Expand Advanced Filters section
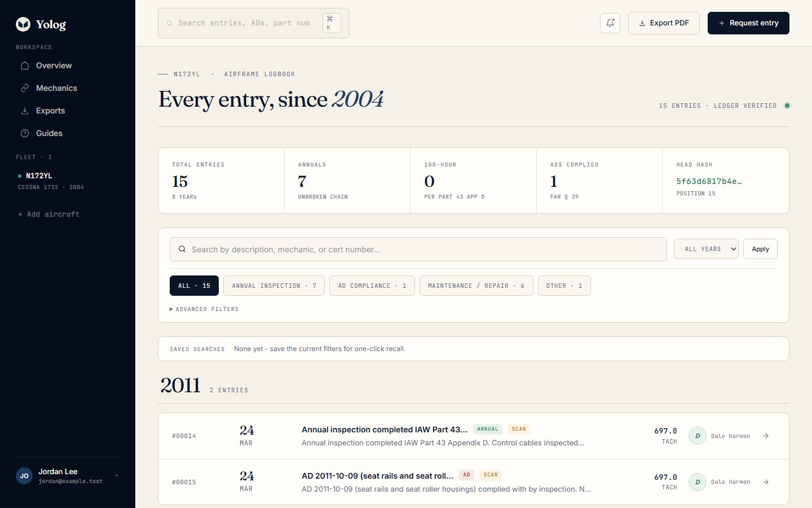 coord(204,309)
